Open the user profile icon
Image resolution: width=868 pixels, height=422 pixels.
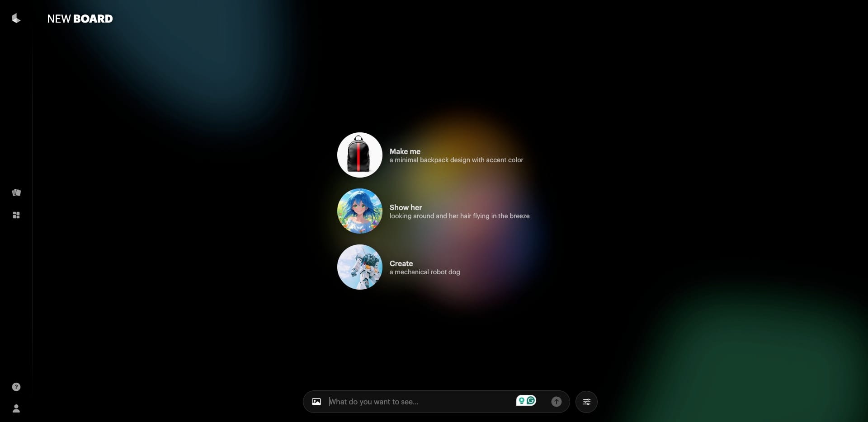point(16,408)
